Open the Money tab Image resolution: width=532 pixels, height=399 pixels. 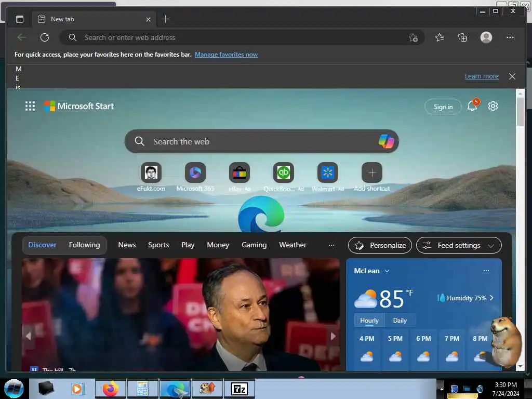[x=218, y=245]
